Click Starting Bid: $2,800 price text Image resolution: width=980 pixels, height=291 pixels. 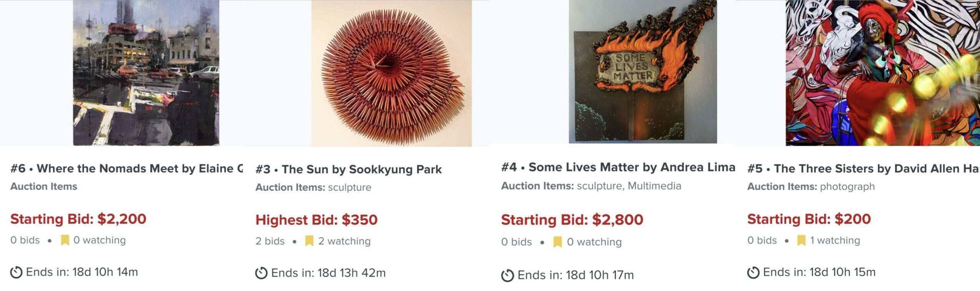[572, 220]
